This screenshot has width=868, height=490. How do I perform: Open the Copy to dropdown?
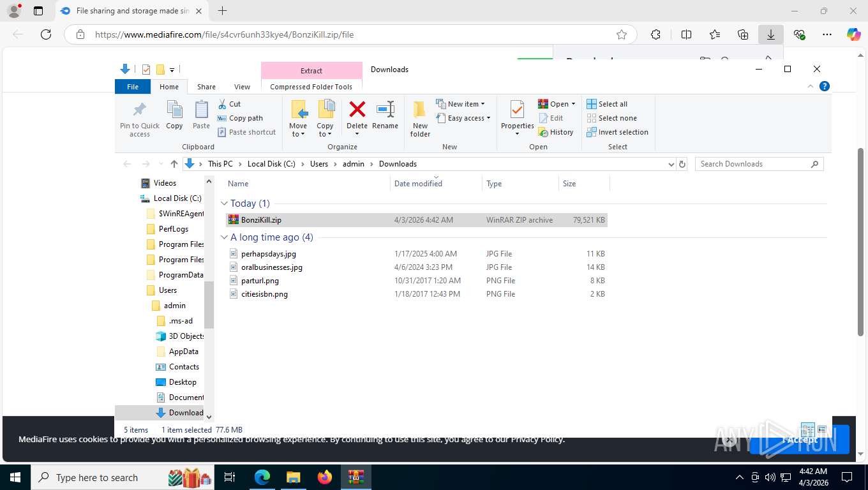point(325,130)
